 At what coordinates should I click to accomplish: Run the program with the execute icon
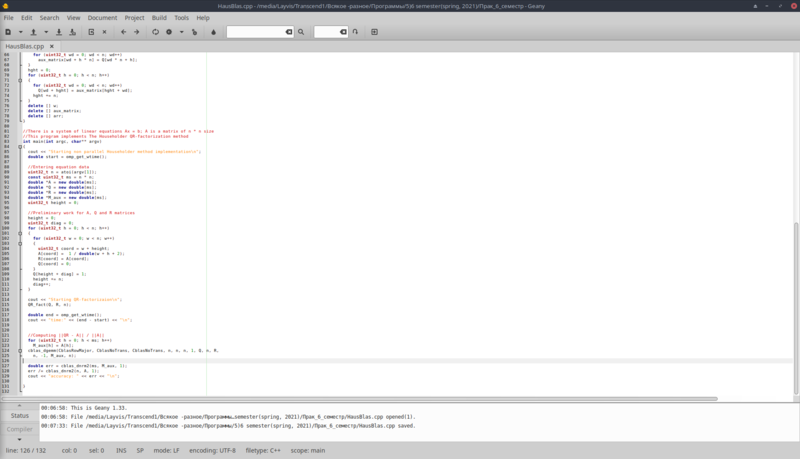194,32
